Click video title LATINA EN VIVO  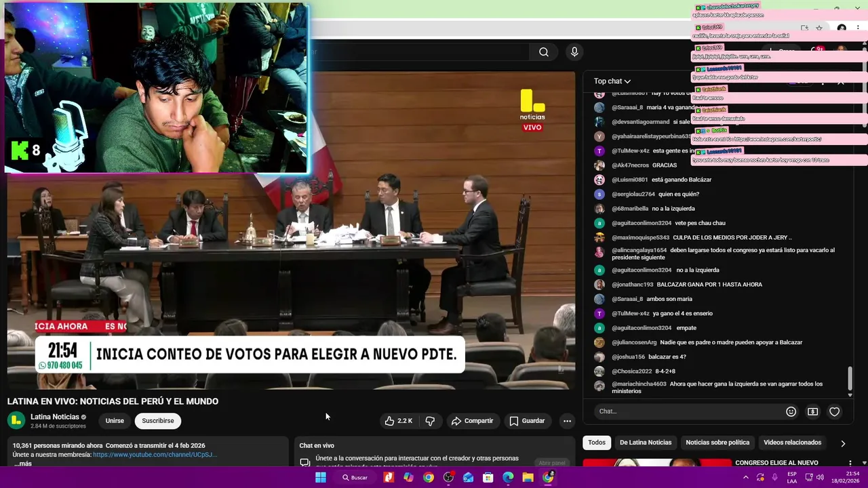(113, 401)
